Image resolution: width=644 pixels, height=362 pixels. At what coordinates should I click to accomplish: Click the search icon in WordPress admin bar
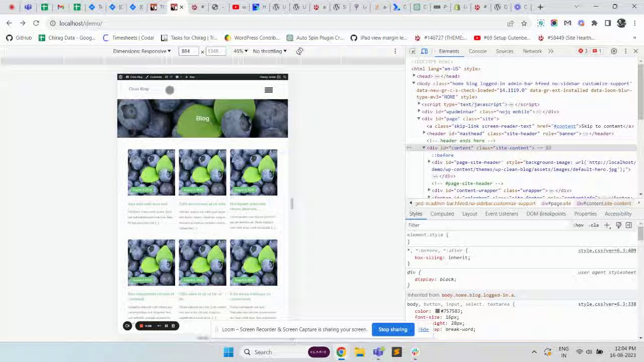tap(284, 77)
